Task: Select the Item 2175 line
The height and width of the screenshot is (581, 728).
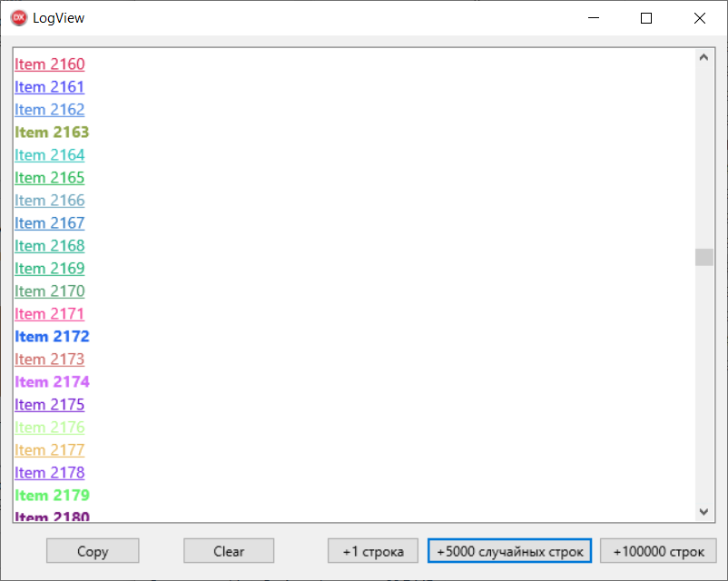Action: [x=50, y=405]
